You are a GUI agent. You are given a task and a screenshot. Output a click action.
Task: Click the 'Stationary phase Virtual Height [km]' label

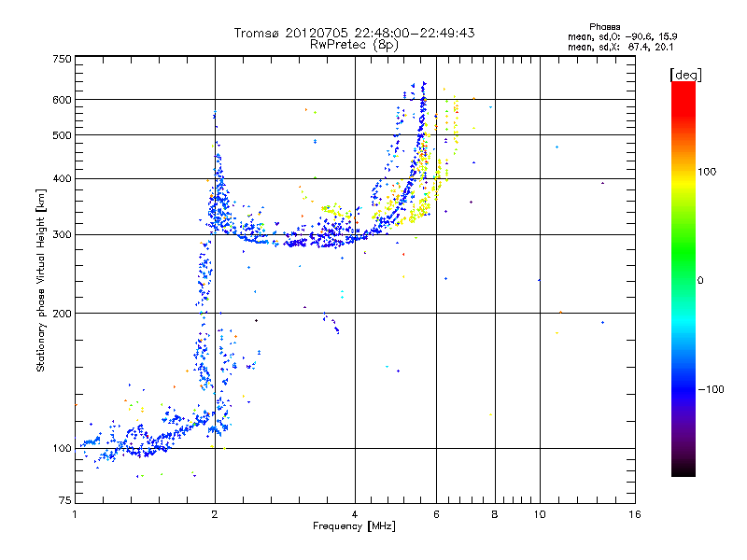(x=40, y=280)
